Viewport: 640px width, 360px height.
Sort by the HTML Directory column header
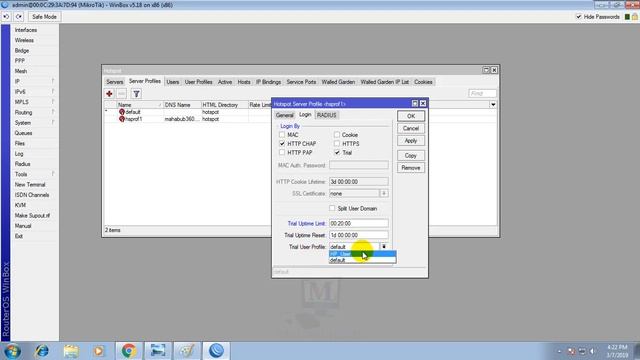(224, 105)
